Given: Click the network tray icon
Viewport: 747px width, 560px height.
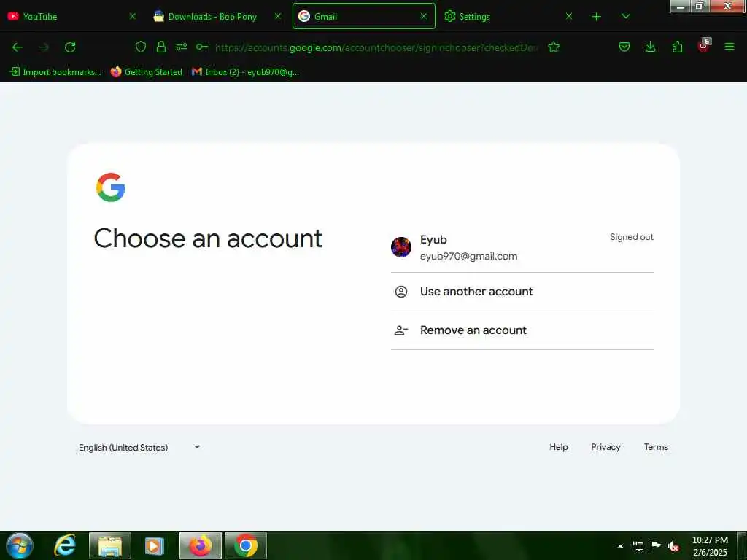Looking at the screenshot, I should pyautogui.click(x=638, y=546).
